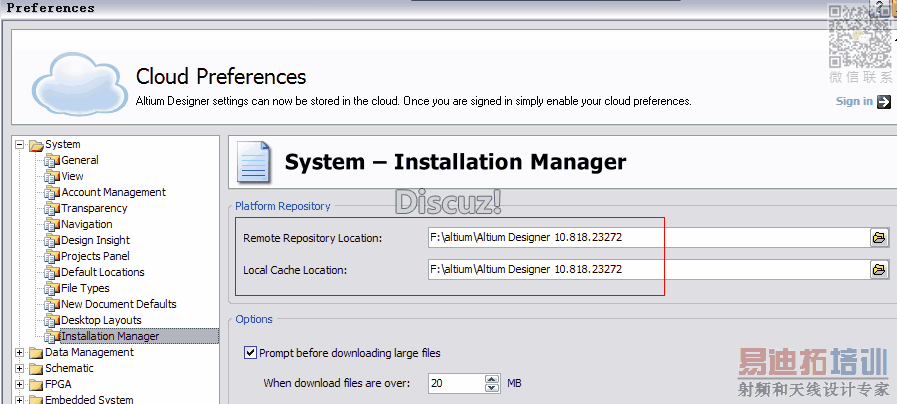Increase the download file size spinner value
Image resolution: width=897 pixels, height=404 pixels.
(491, 379)
